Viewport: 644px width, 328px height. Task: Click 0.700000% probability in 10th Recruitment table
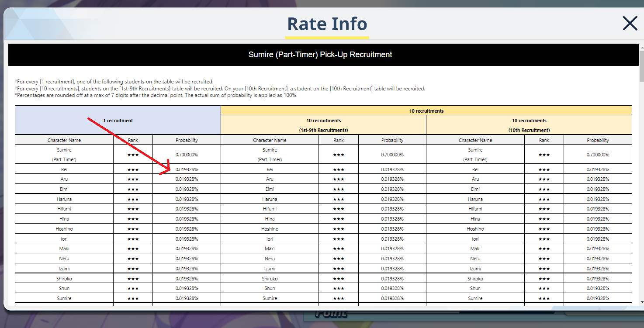[598, 155]
